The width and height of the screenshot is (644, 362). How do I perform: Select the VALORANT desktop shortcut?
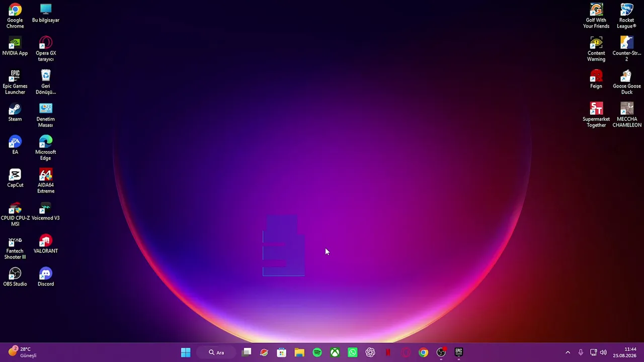[46, 244]
